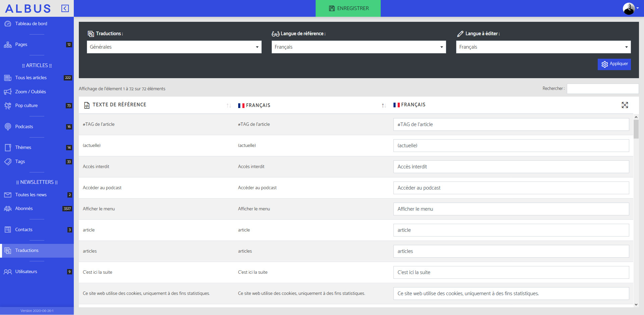The width and height of the screenshot is (644, 315).
Task: Click the Traductions sidebar icon
Action: [x=8, y=251]
